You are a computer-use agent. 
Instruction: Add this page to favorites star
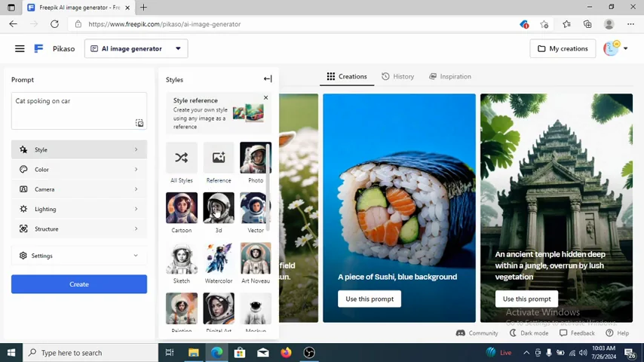click(x=544, y=24)
